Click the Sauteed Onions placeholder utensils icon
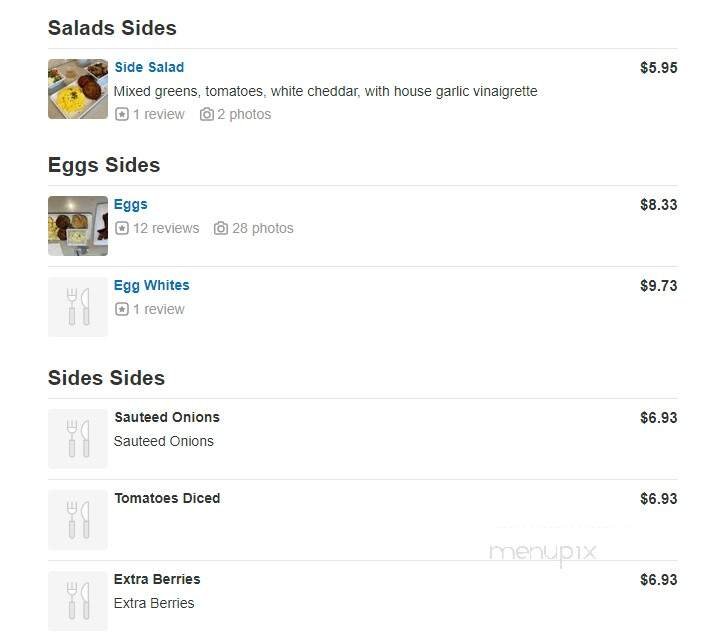The width and height of the screenshot is (722, 635). (78, 439)
